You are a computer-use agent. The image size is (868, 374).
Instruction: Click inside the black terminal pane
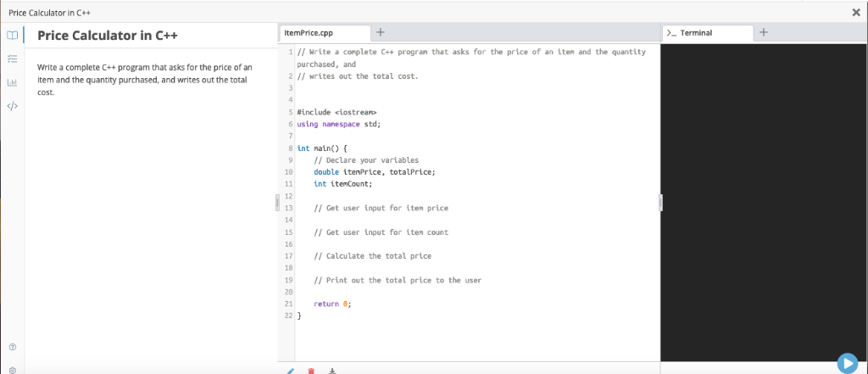point(764,202)
